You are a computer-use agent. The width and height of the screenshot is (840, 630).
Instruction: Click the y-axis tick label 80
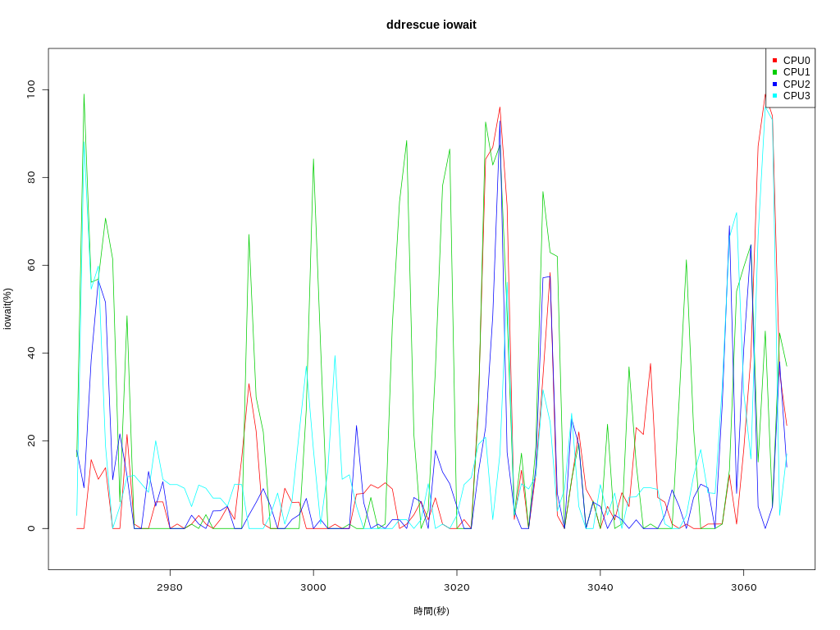click(31, 177)
